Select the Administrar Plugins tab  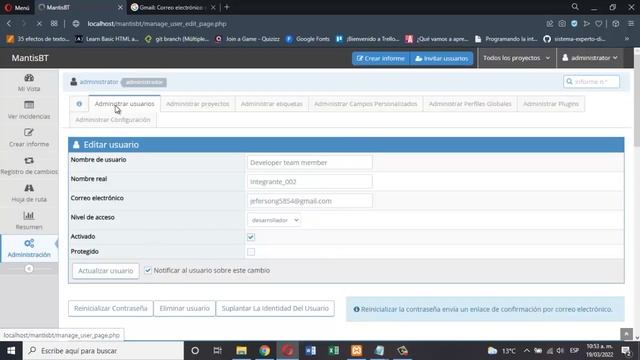point(551,104)
